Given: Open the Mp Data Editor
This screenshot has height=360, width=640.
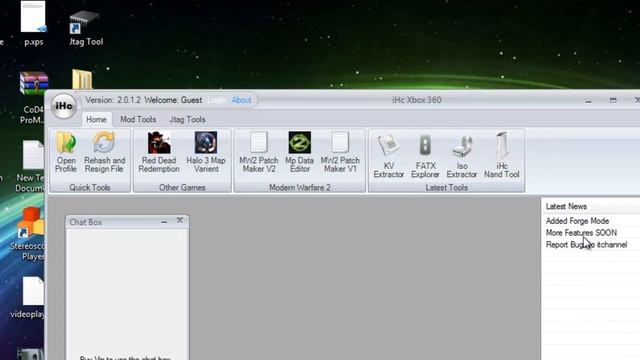Looking at the screenshot, I should tap(300, 152).
